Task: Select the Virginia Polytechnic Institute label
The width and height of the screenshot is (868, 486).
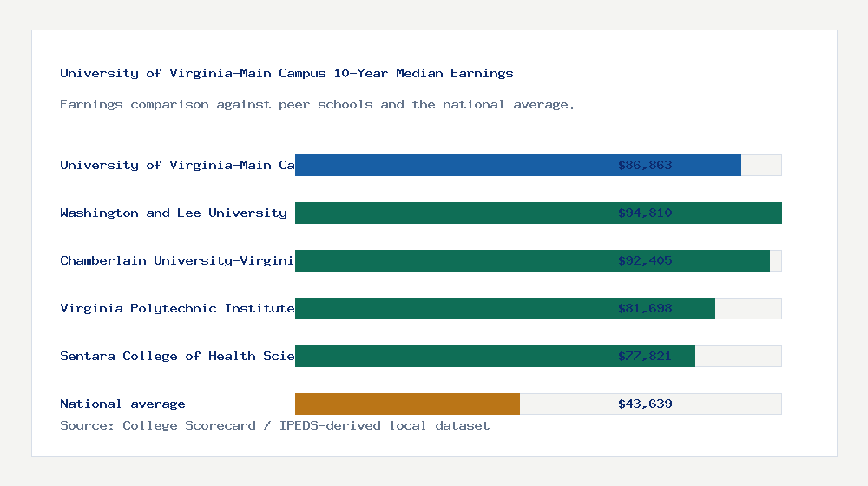Action: pyautogui.click(x=177, y=308)
